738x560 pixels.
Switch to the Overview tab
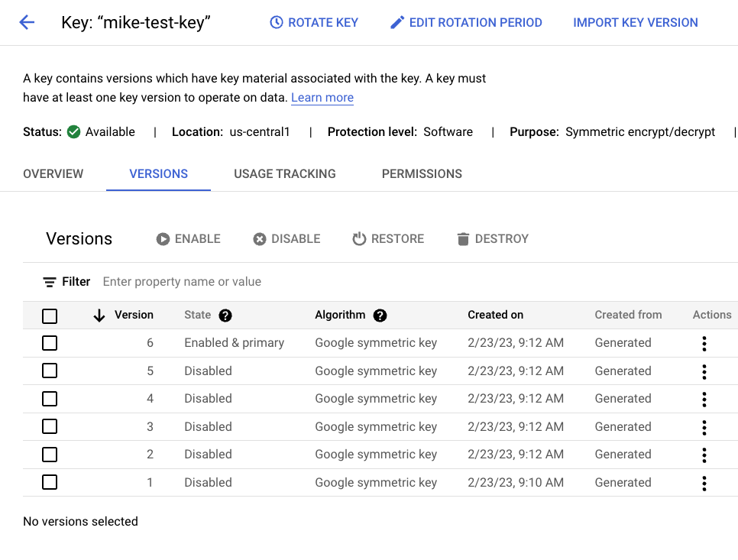tap(53, 173)
